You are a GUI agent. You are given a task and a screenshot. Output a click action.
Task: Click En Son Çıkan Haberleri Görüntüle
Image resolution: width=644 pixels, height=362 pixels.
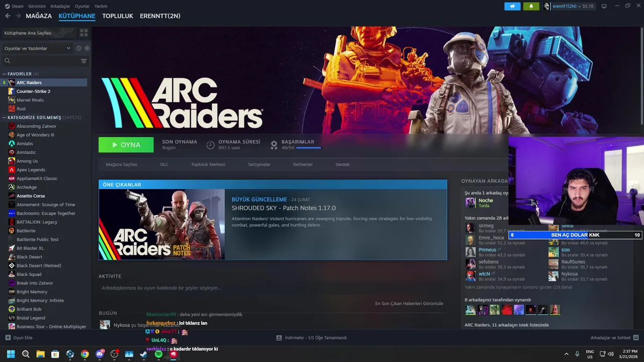tap(409, 304)
